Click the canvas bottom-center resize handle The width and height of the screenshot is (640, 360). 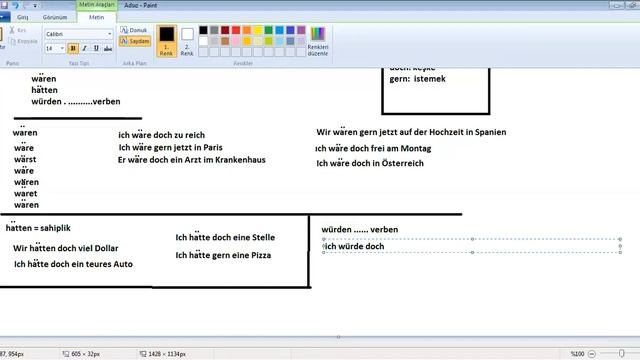(x=338, y=337)
